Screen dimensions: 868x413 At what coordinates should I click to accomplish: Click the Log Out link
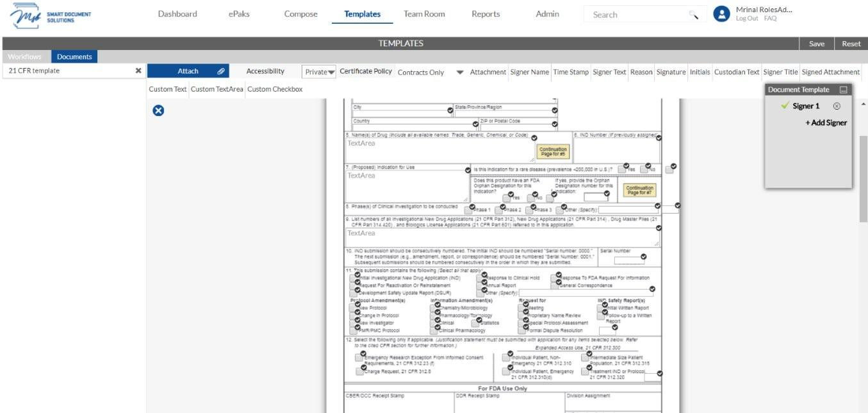pos(747,19)
